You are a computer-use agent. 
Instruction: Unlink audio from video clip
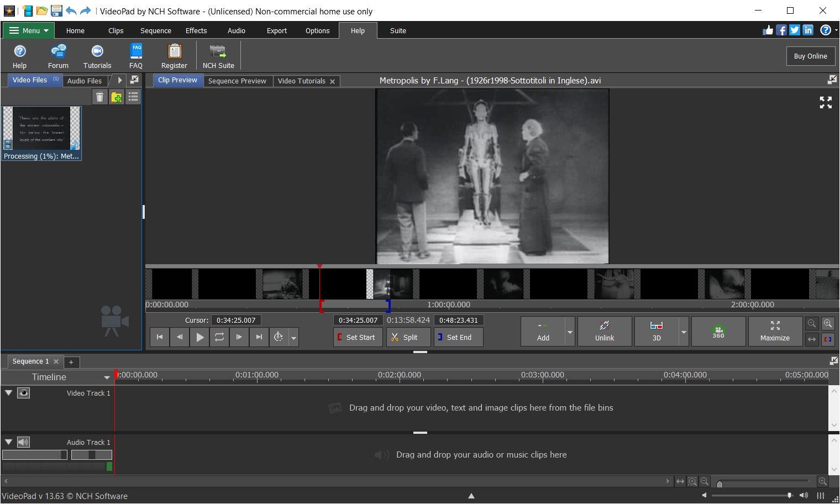[x=604, y=332]
